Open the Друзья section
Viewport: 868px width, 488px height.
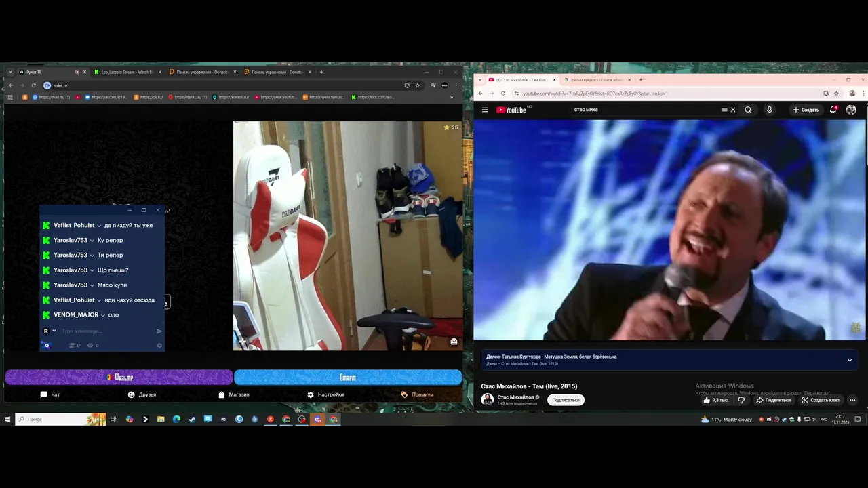coord(142,394)
